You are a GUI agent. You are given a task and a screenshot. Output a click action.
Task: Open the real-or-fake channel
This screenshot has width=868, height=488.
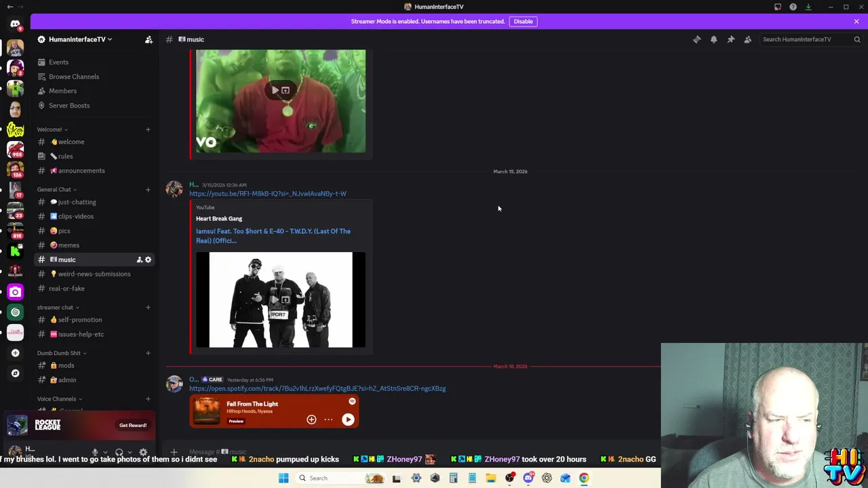click(x=95, y=289)
